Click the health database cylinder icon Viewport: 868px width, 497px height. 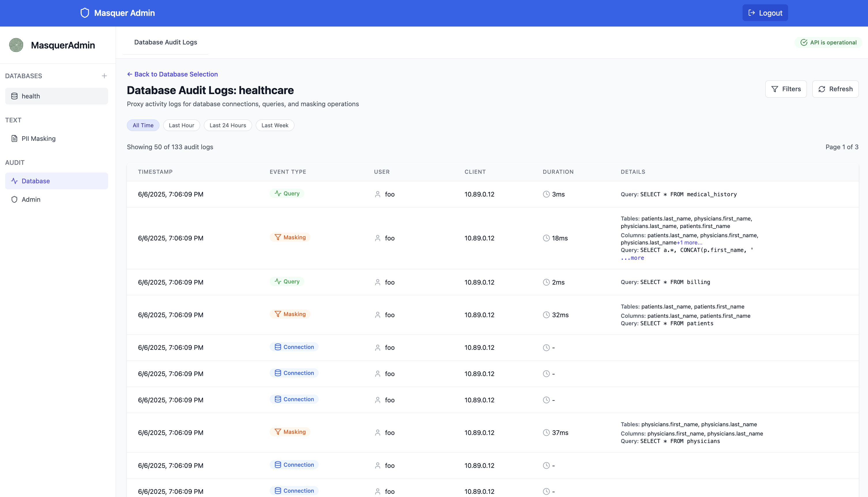[x=14, y=96]
